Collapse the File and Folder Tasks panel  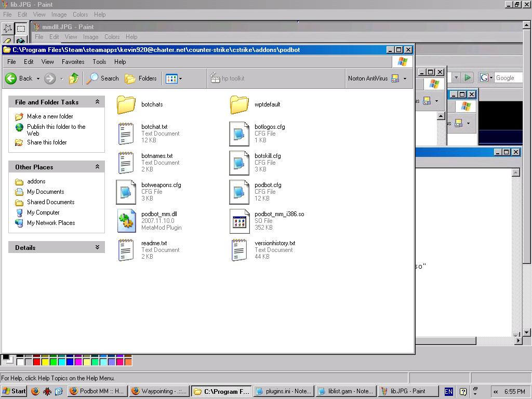97,102
